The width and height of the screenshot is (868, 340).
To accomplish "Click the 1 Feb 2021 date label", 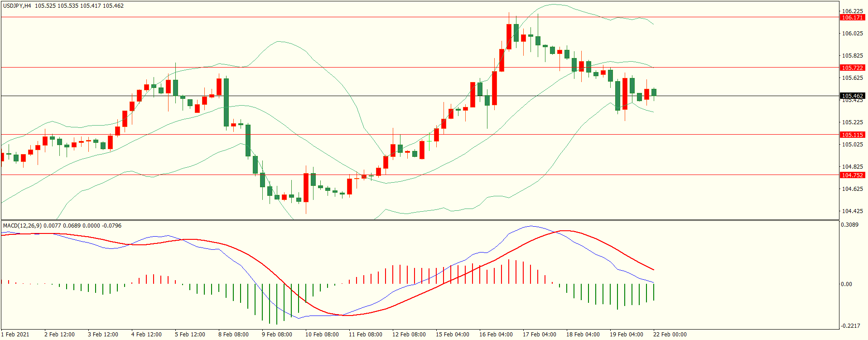I will point(15,335).
